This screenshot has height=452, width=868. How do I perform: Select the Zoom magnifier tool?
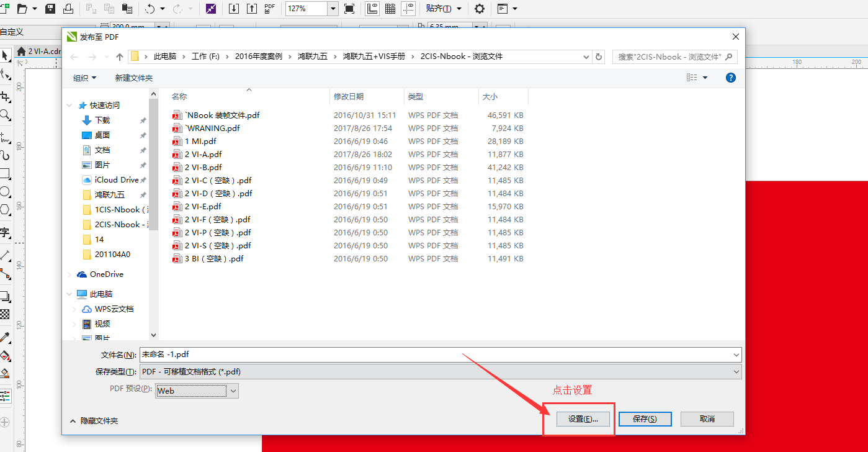pyautogui.click(x=5, y=115)
